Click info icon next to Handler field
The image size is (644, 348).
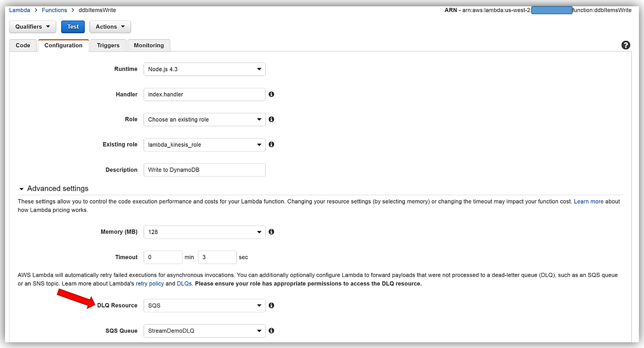(271, 94)
